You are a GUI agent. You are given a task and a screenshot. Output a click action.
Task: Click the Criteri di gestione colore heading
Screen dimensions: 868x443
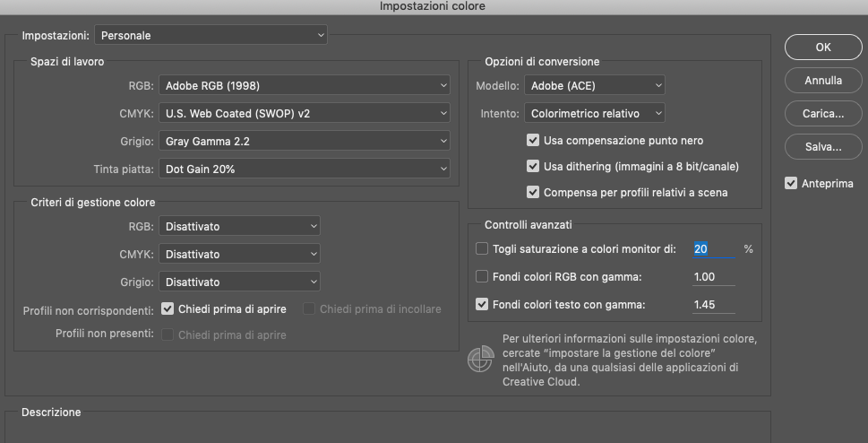coord(93,203)
